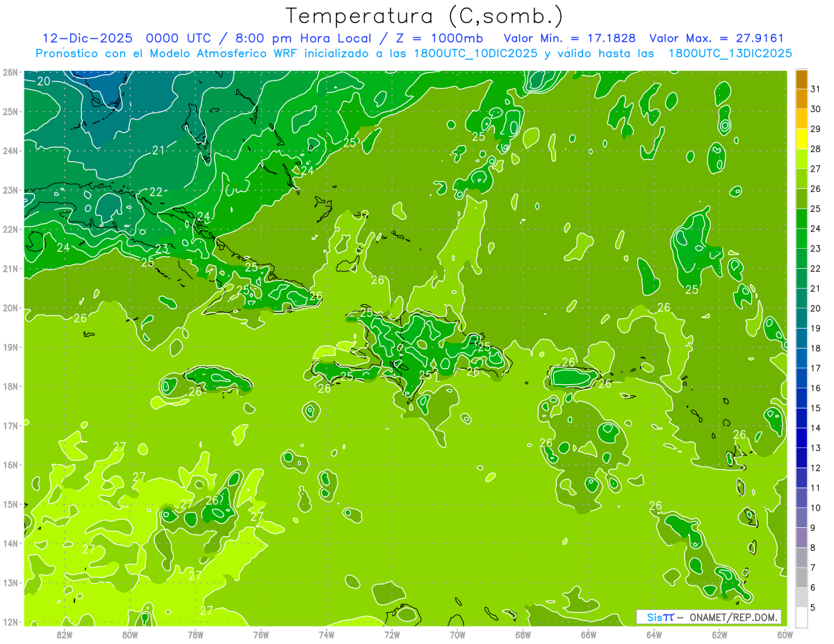Click the legend label "5"
This screenshot has height=644, width=834.
(x=813, y=607)
